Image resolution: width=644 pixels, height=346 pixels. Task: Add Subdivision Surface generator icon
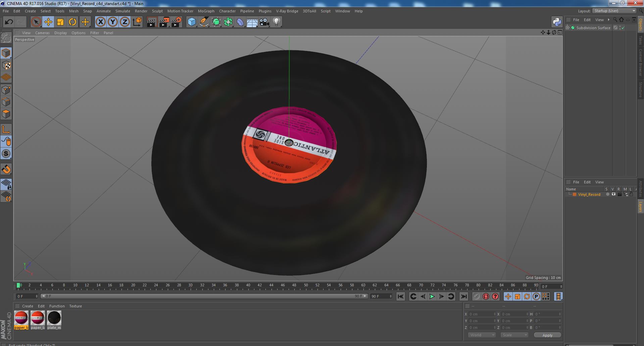[216, 22]
